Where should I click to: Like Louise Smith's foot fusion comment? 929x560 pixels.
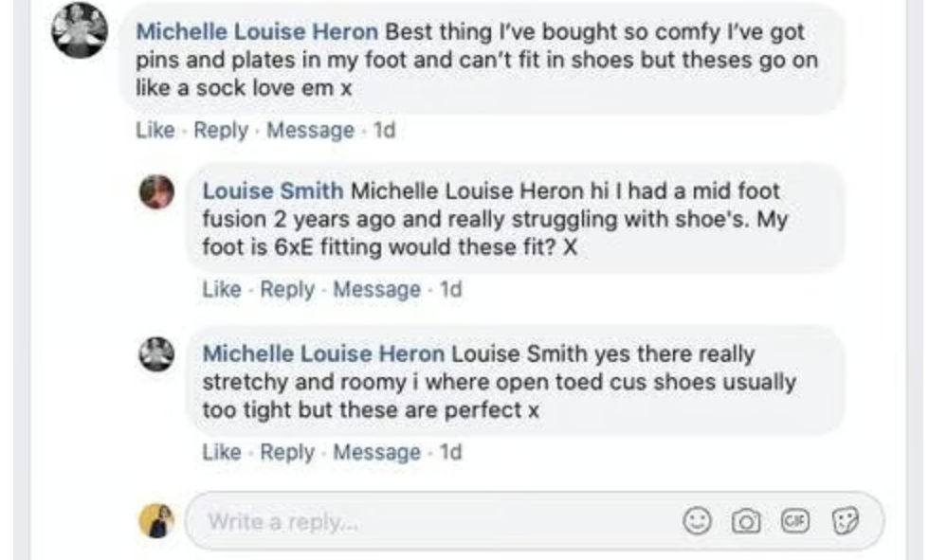click(x=221, y=289)
